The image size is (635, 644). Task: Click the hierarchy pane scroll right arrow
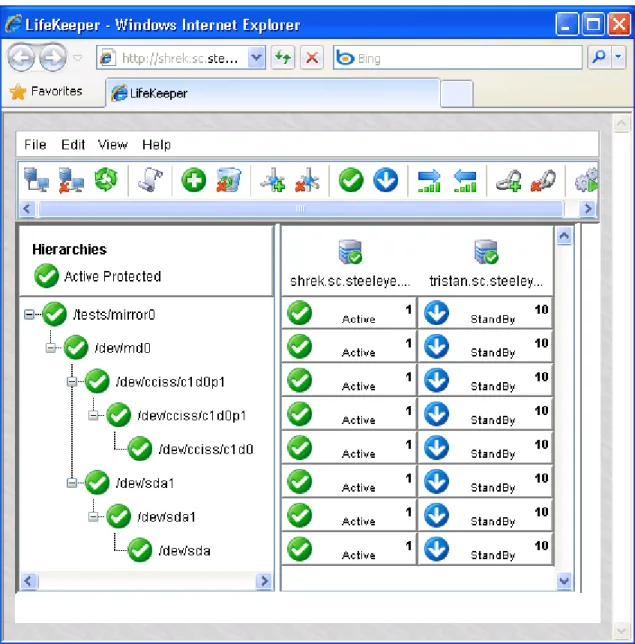coord(265,581)
